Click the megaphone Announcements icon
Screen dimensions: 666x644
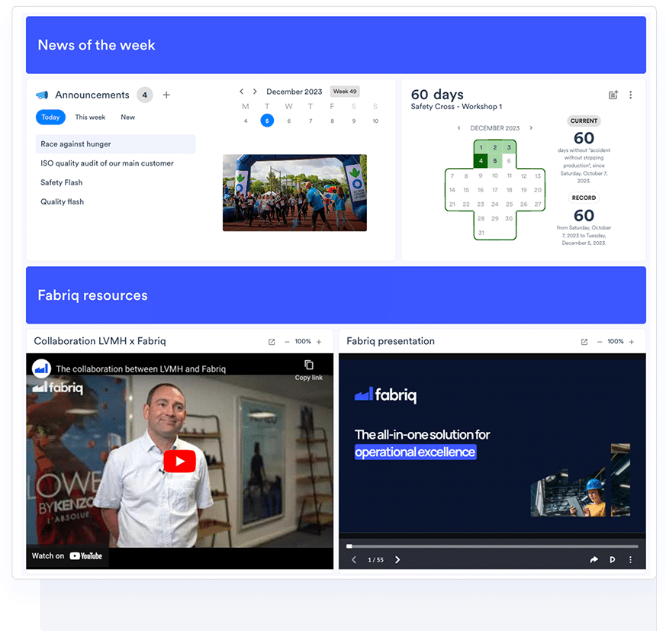tap(42, 95)
